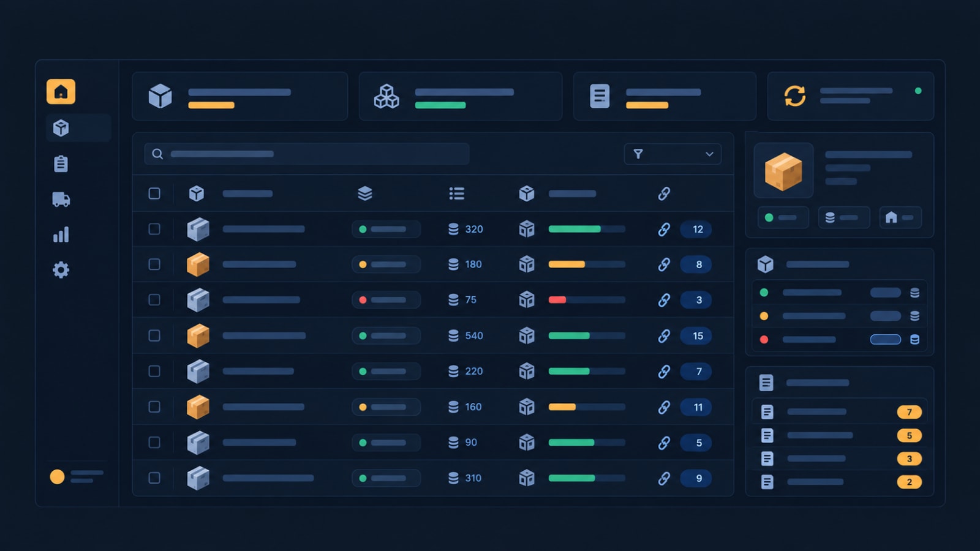Click the orange sync refresh icon
Screen dimensions: 980x551
pyautogui.click(x=795, y=96)
